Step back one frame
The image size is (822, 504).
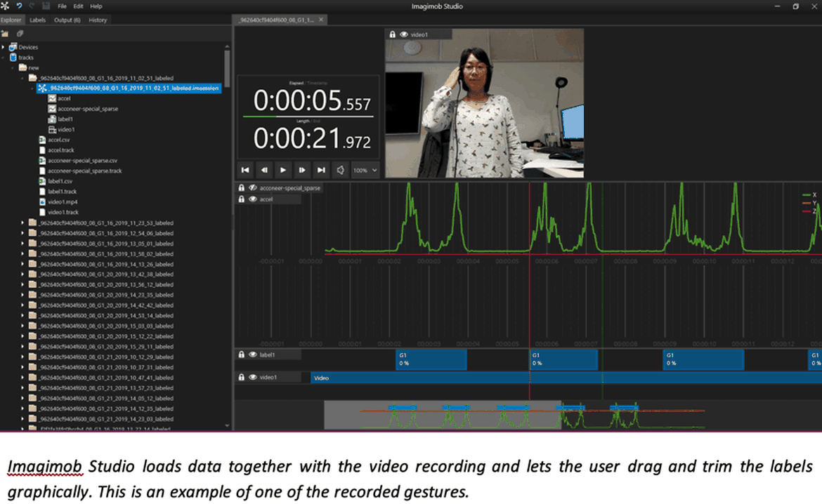[264, 170]
